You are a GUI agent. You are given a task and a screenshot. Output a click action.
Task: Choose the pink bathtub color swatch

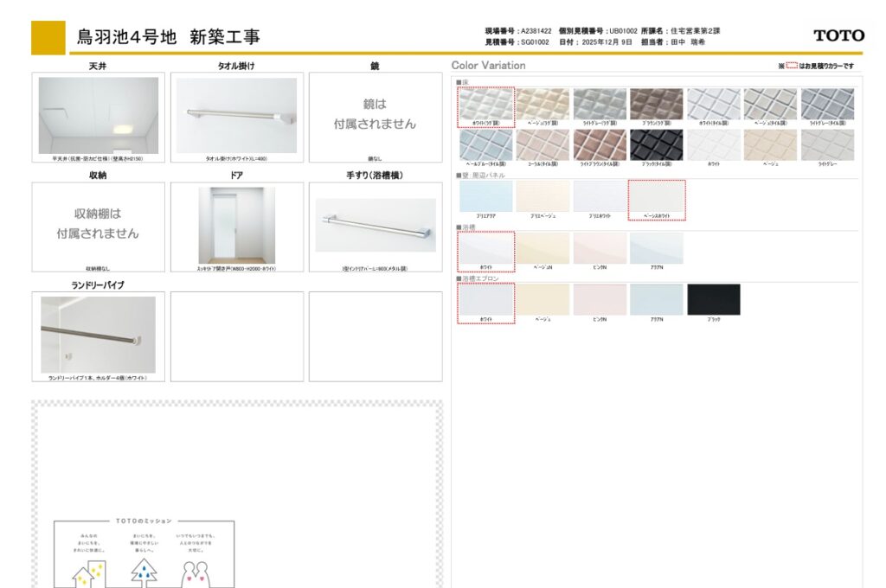click(x=600, y=248)
